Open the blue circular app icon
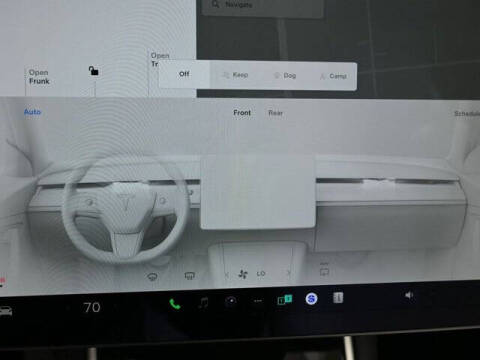This screenshot has width=480, height=360. coord(311,299)
